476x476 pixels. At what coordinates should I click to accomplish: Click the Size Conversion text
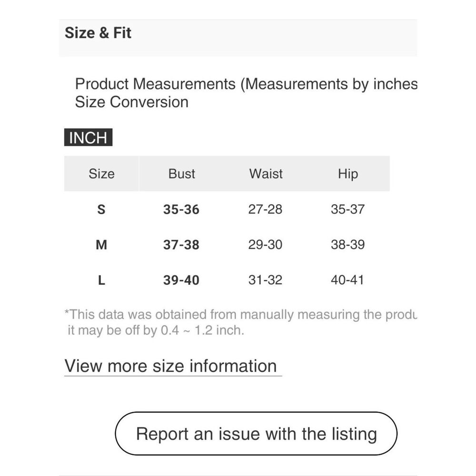coord(132,102)
